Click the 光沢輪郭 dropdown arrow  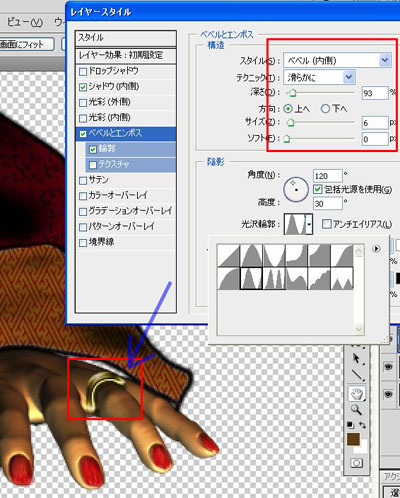(x=309, y=224)
